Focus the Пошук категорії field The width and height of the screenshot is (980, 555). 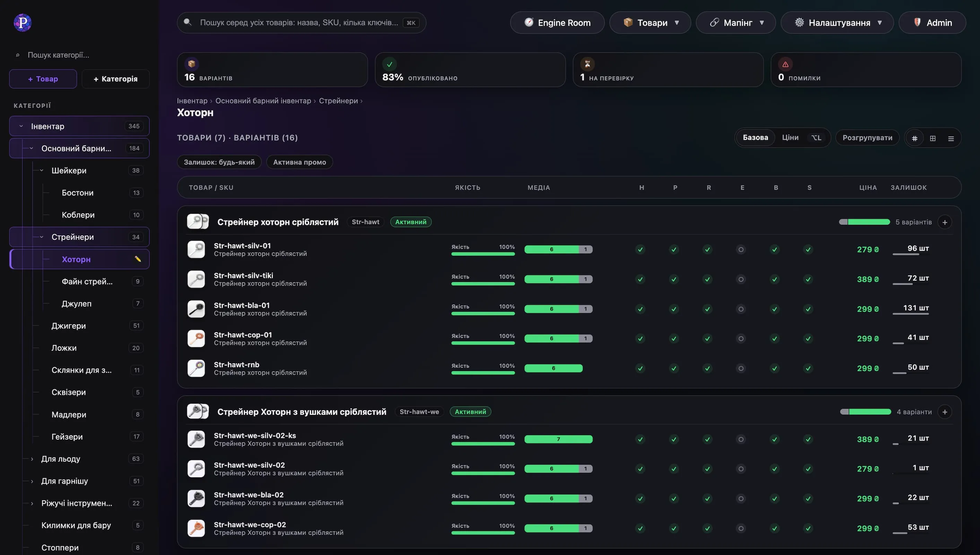[79, 55]
